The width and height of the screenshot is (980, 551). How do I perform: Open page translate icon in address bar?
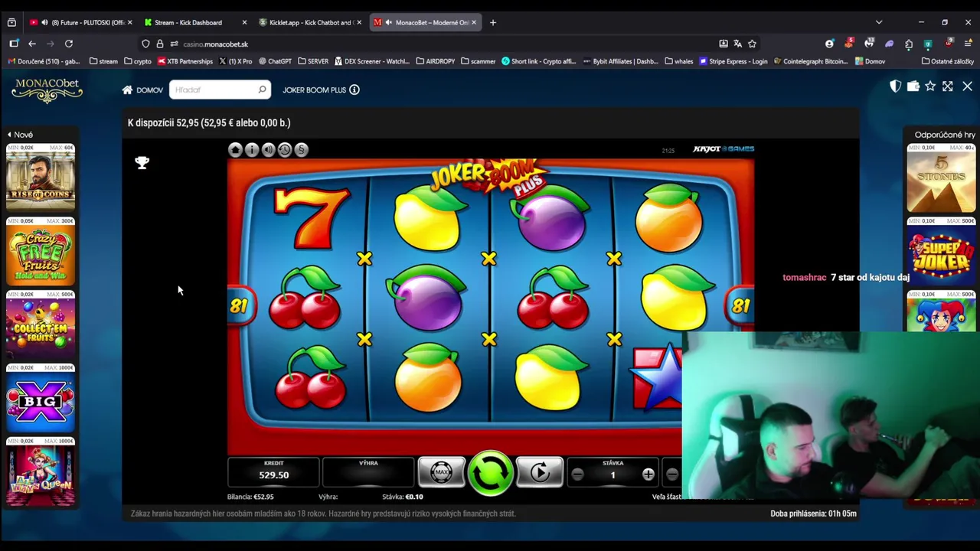pyautogui.click(x=737, y=44)
